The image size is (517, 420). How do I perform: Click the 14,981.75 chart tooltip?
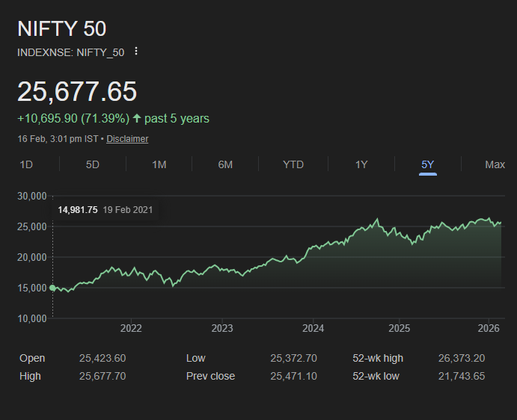(x=105, y=210)
